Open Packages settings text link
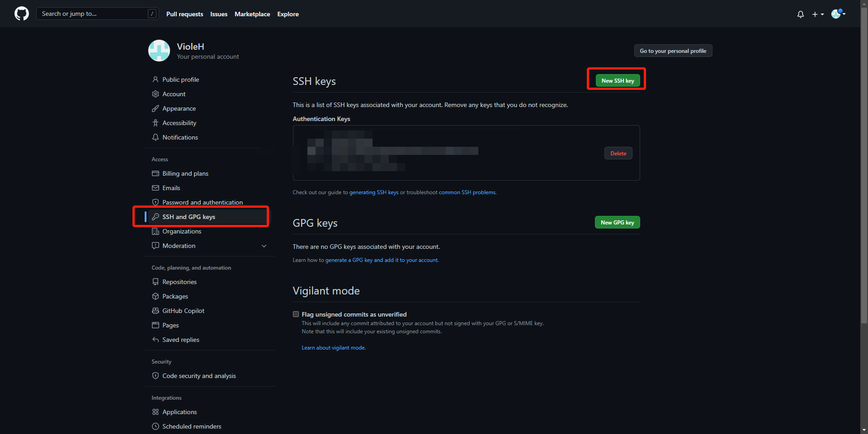Image resolution: width=868 pixels, height=434 pixels. pos(175,296)
